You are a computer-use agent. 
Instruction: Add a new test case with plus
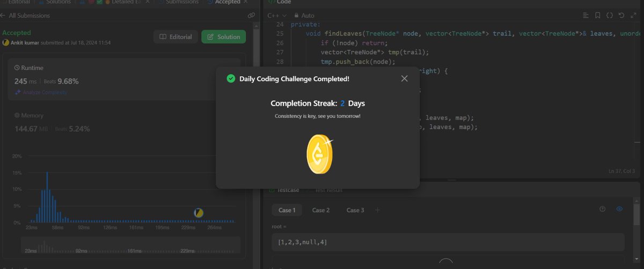377,210
